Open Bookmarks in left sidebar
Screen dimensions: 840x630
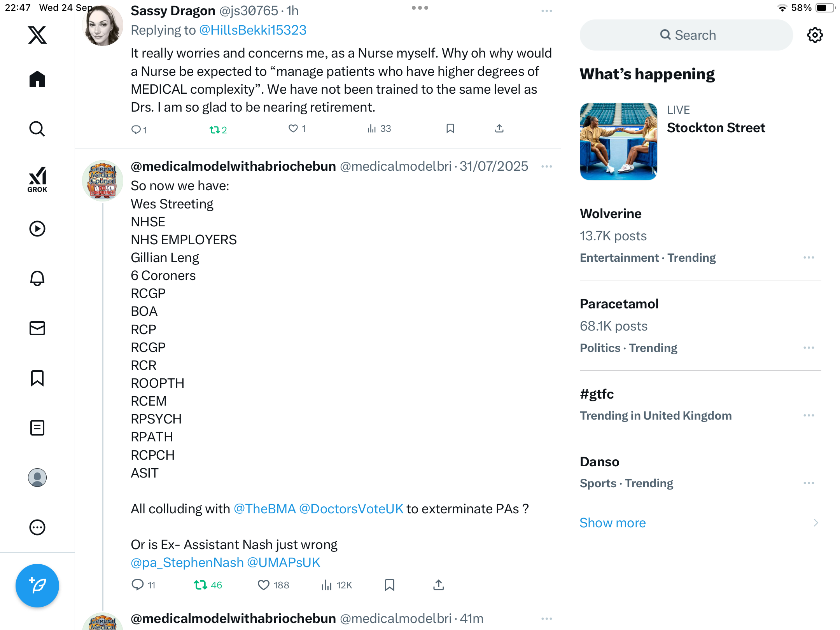(37, 378)
